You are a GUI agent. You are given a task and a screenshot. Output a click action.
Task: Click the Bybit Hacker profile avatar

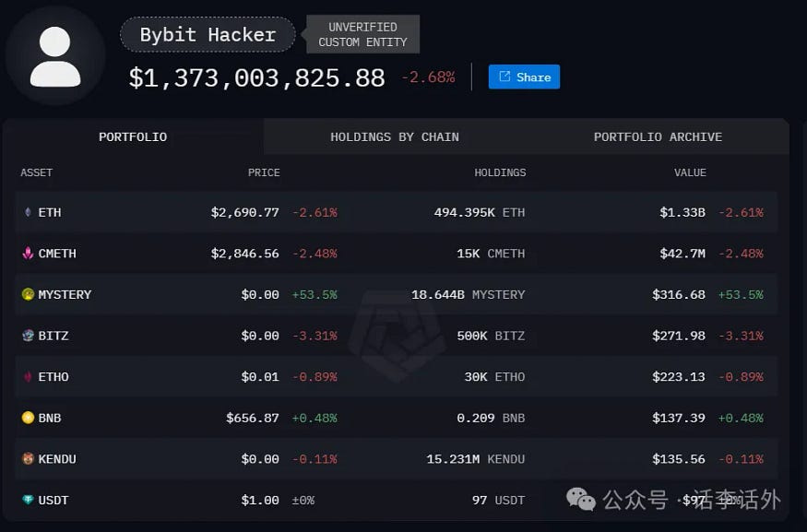(55, 56)
